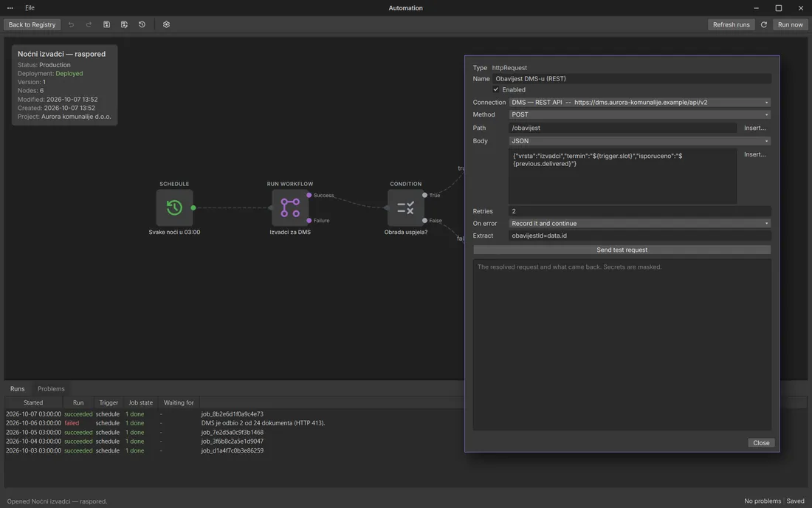Select the Schedule node clock icon

(174, 207)
